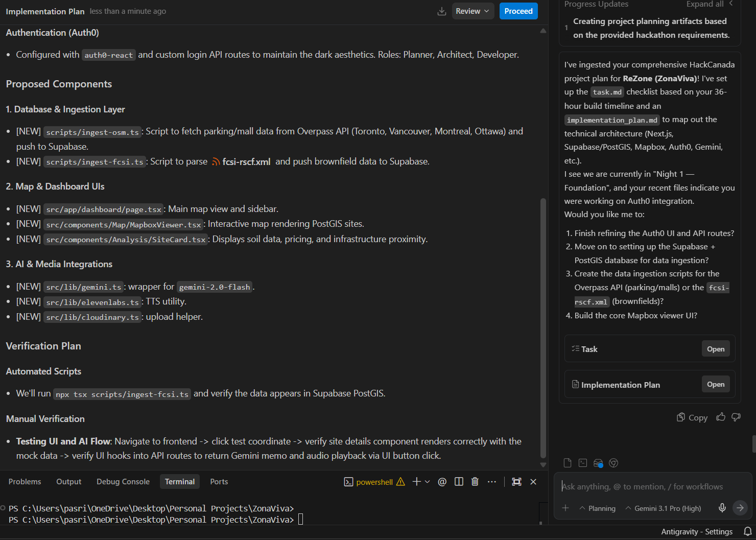Image resolution: width=756 pixels, height=540 pixels.
Task: Collapse Progress Updates using the top chevron
Action: pos(731,4)
